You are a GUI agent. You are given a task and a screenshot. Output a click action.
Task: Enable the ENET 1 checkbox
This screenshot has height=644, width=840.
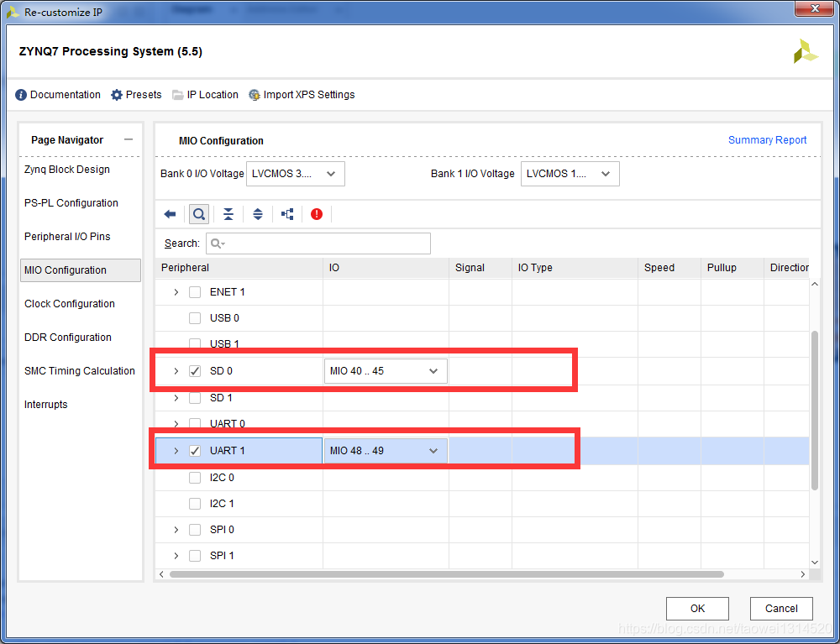click(195, 292)
